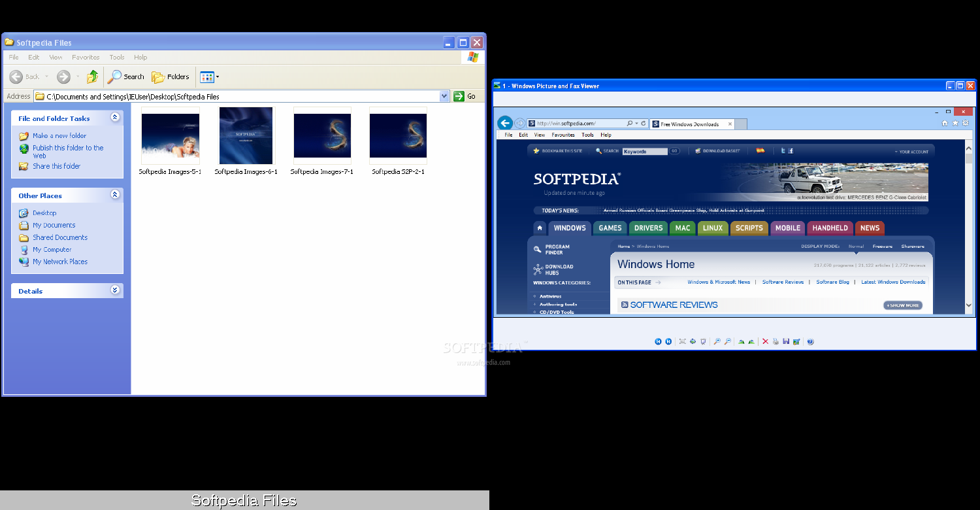
Task: Open Views dropdown arrow in Explorer
Action: (x=218, y=77)
